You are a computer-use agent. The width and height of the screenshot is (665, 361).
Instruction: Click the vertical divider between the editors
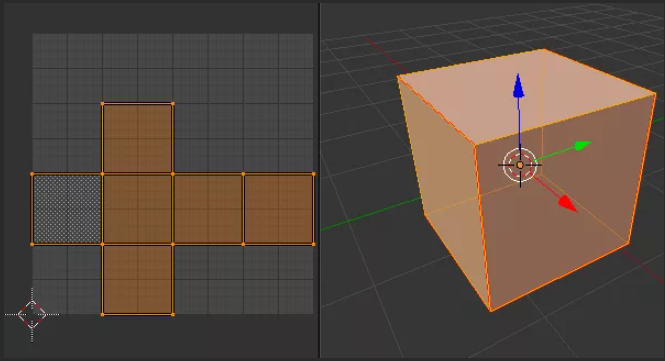(x=320, y=180)
